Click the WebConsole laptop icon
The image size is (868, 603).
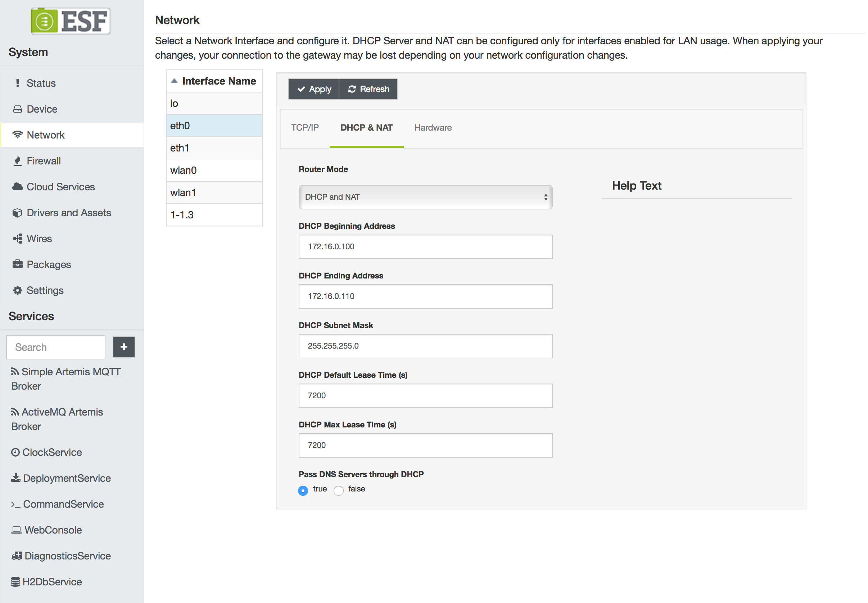[16, 530]
